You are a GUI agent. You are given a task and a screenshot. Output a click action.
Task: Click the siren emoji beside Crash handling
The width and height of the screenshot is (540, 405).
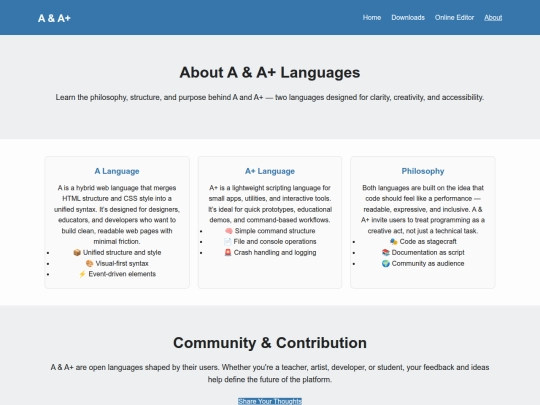[228, 252]
